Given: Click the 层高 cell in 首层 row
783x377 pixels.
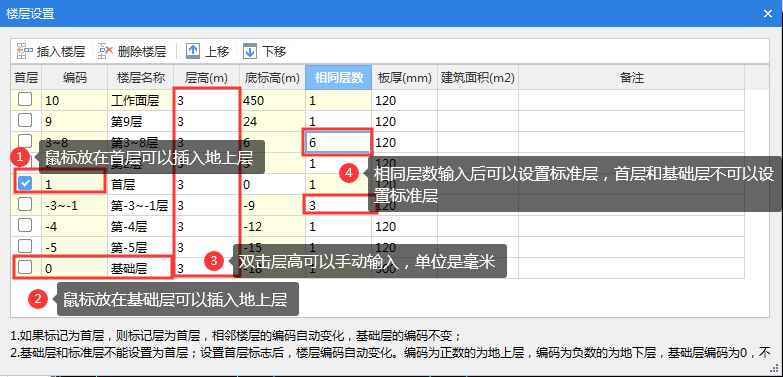Looking at the screenshot, I should [x=206, y=184].
